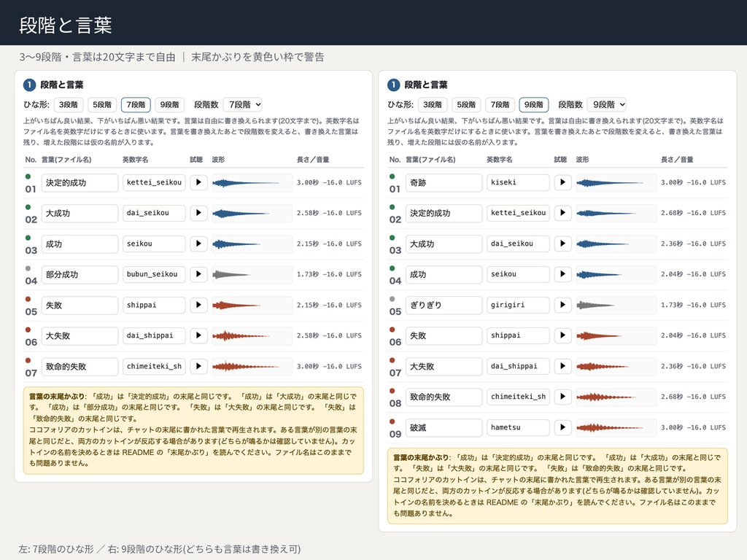The image size is (747, 560).
Task: Click the 7段階 template button in left panel
Action: pyautogui.click(x=136, y=105)
